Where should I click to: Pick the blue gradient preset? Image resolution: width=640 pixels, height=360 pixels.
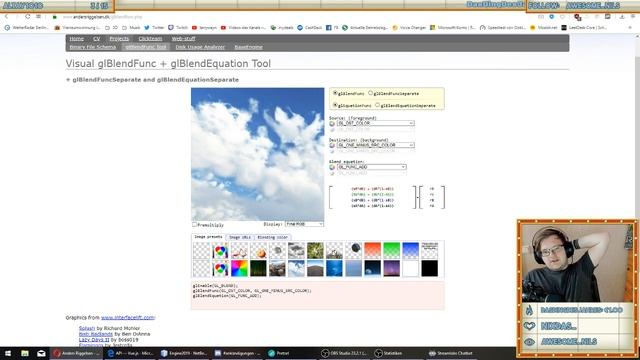coord(411,251)
